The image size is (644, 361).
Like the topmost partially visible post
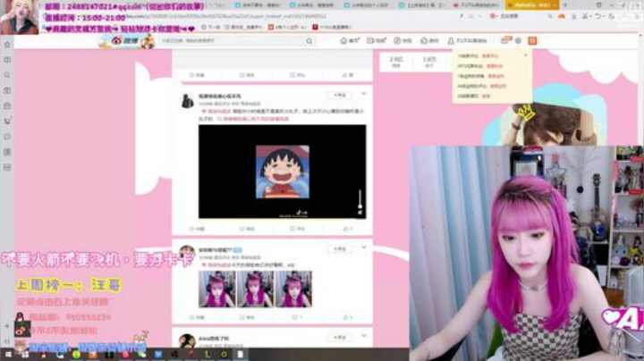[347, 75]
